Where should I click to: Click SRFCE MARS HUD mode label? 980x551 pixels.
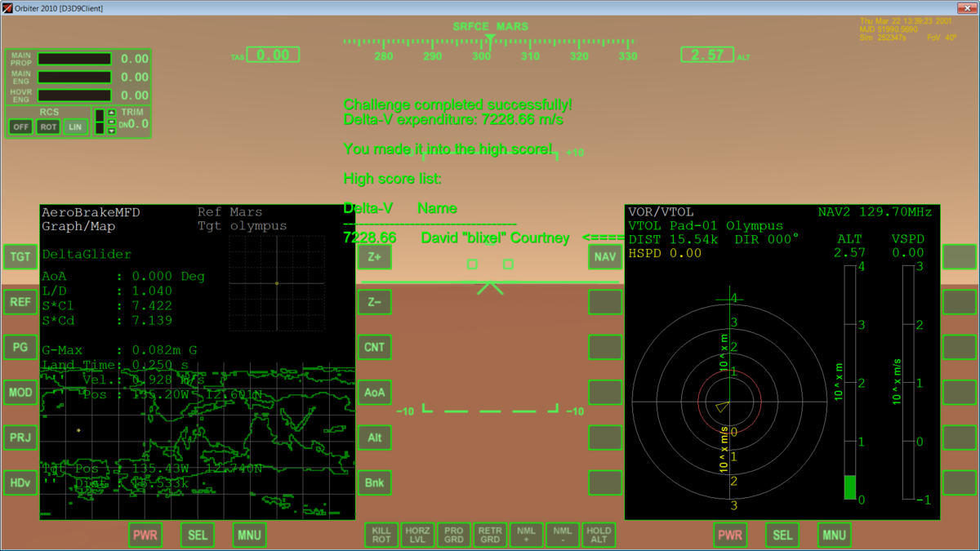click(490, 26)
